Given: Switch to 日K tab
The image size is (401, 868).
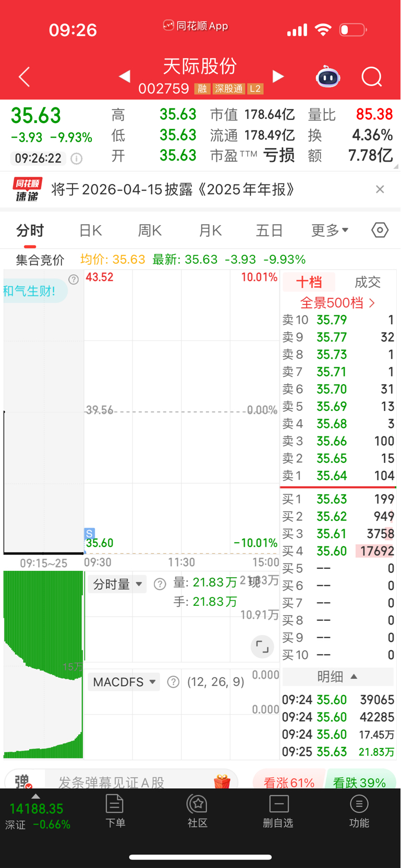Looking at the screenshot, I should [90, 230].
